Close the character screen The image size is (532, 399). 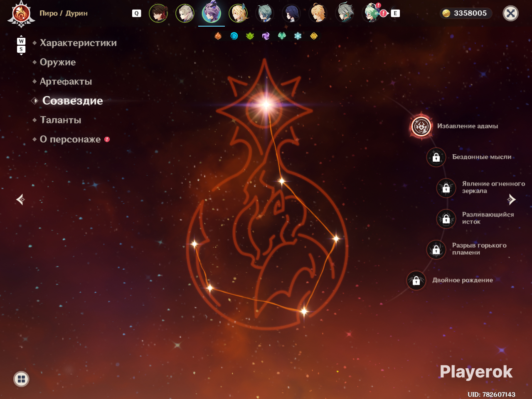tap(511, 13)
